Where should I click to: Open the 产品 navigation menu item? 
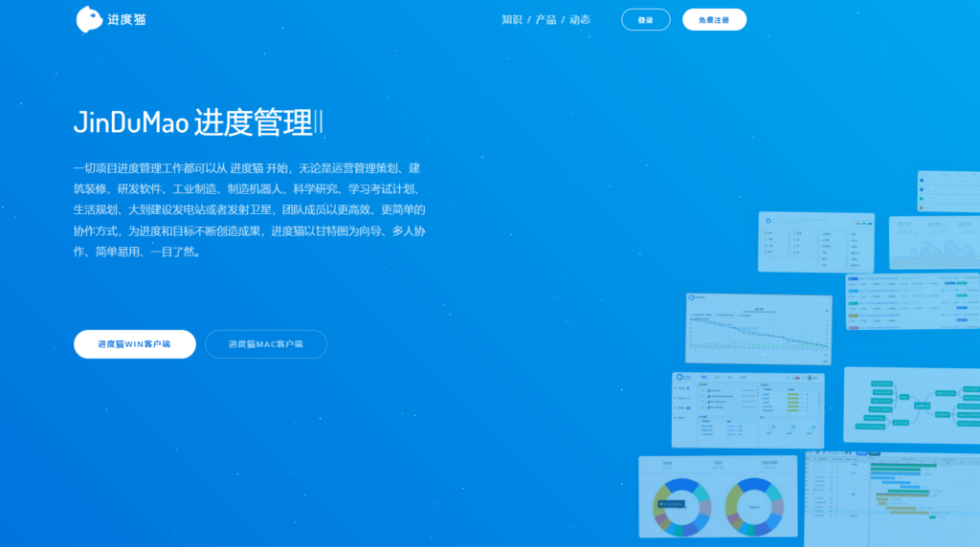pos(546,20)
